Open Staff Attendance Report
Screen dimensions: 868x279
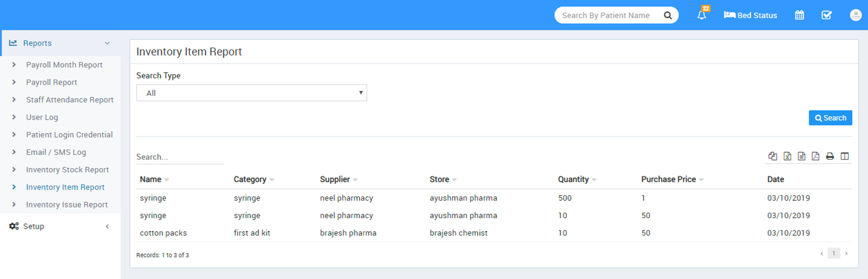[69, 100]
